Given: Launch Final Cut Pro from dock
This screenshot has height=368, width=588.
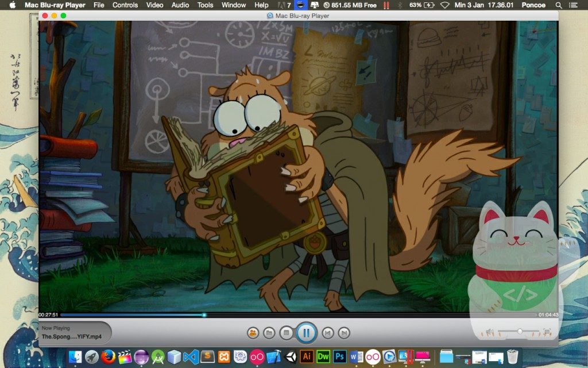Looking at the screenshot, I should coord(125,356).
